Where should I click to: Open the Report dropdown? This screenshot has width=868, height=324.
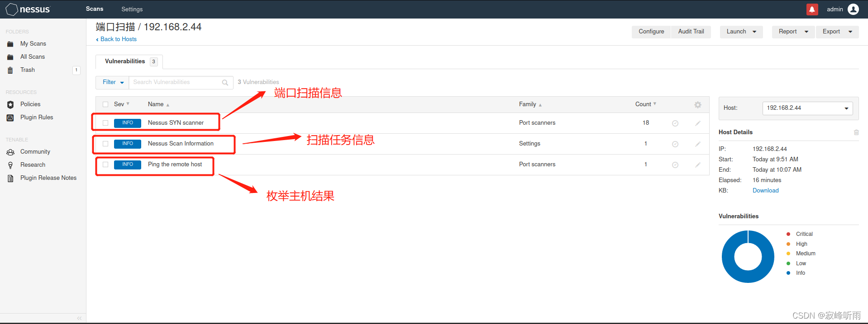(x=793, y=32)
